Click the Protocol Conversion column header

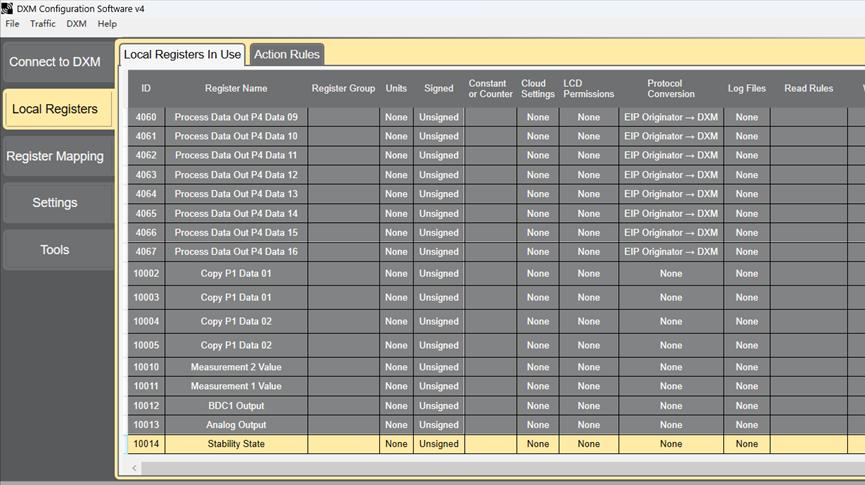click(x=670, y=89)
